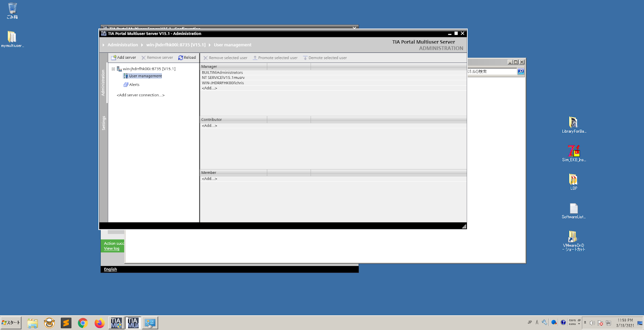This screenshot has width=644, height=330.
Task: Click Add entry under Member
Action: [x=209, y=179]
